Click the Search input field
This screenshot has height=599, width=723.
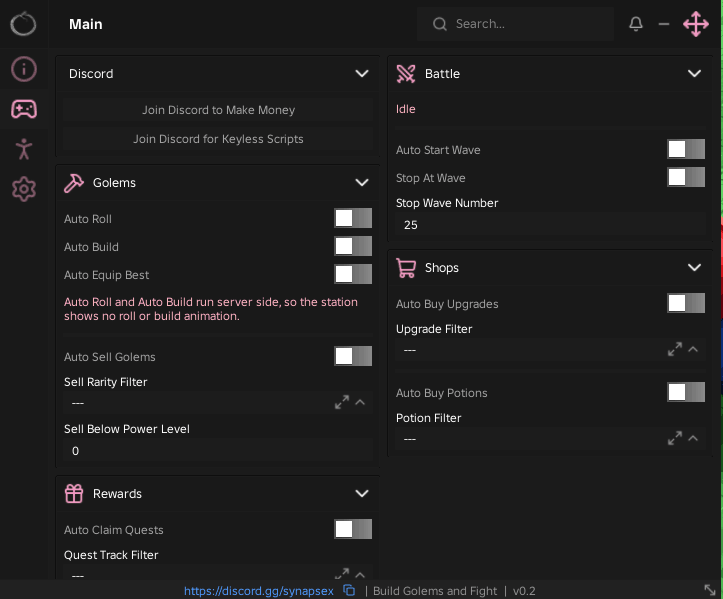pyautogui.click(x=515, y=24)
